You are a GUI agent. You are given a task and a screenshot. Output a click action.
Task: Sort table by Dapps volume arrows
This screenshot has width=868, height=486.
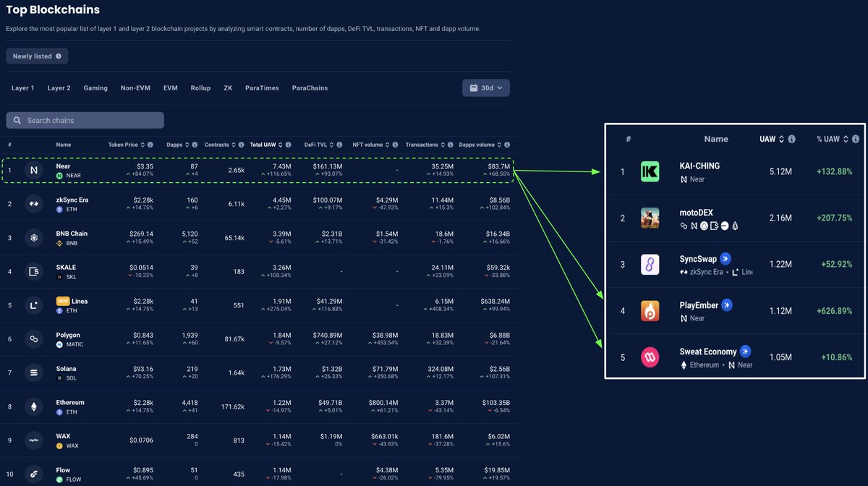(x=501, y=145)
